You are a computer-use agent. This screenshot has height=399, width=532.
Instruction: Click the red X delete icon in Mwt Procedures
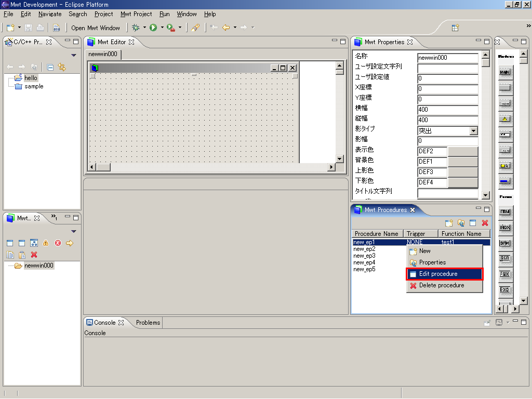click(485, 223)
